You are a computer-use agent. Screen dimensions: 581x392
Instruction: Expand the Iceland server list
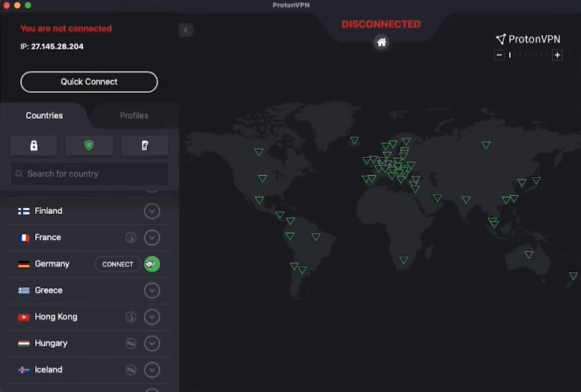click(x=152, y=370)
